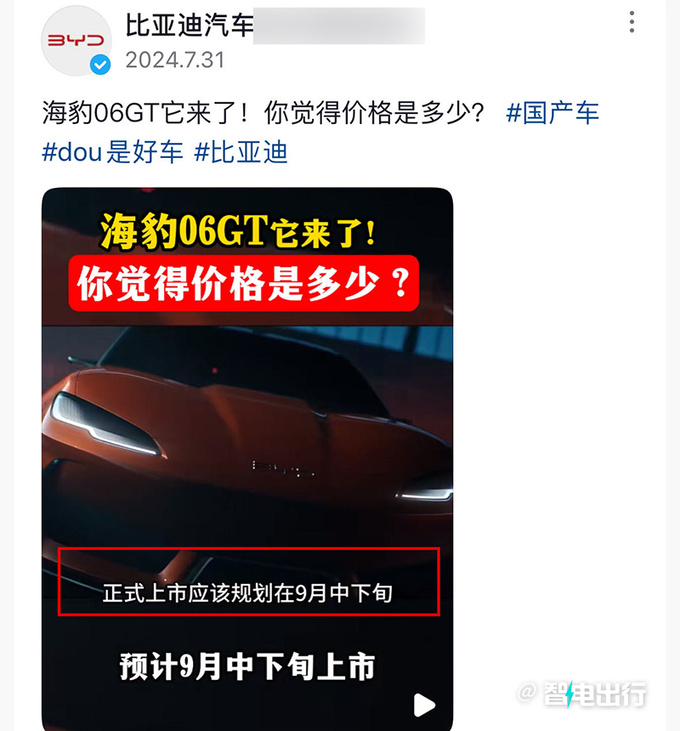Click the 比亚迪汽车 account name

(190, 24)
